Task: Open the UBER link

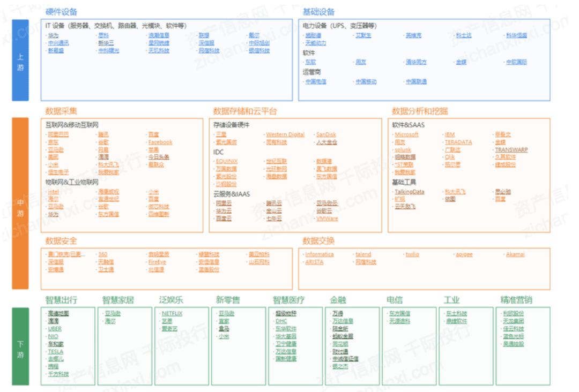Action: coord(55,329)
